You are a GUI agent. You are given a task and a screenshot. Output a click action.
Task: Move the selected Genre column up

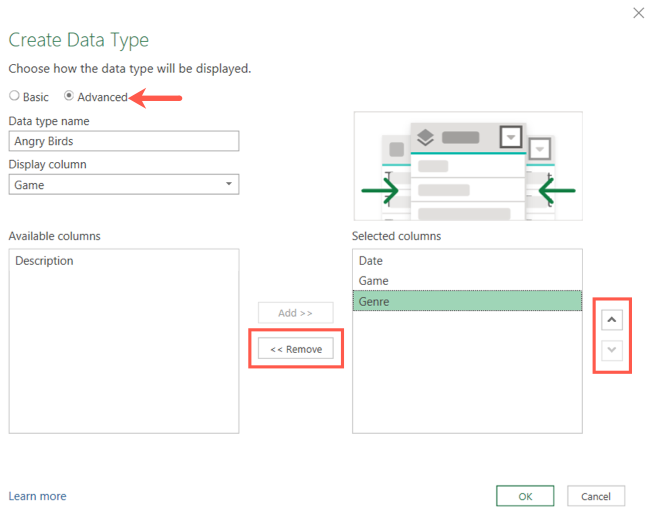(612, 320)
